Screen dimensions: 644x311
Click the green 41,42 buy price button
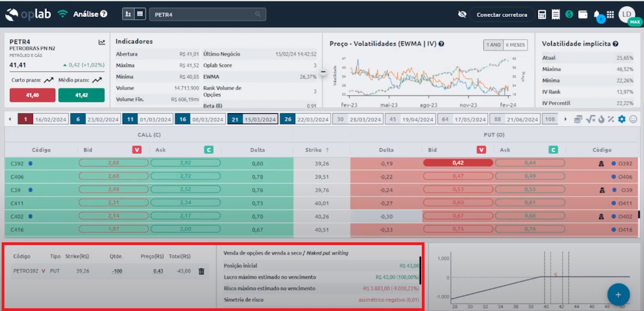[x=81, y=95]
